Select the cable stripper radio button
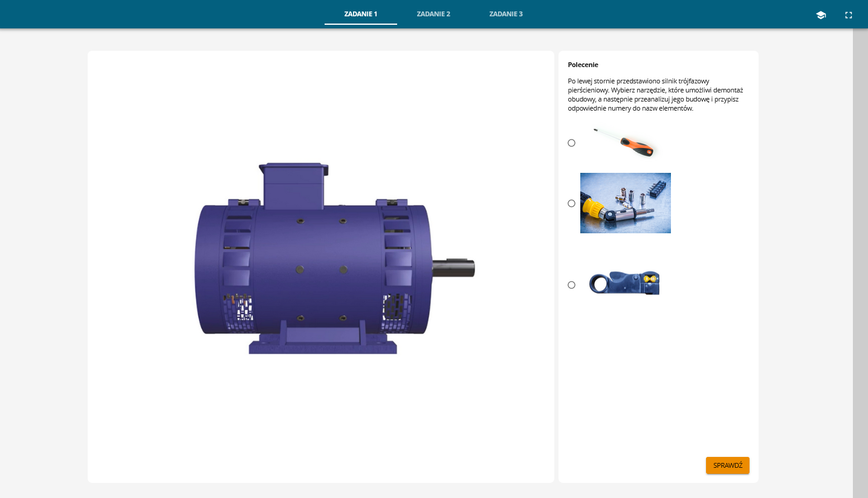The width and height of the screenshot is (868, 498). tap(572, 285)
